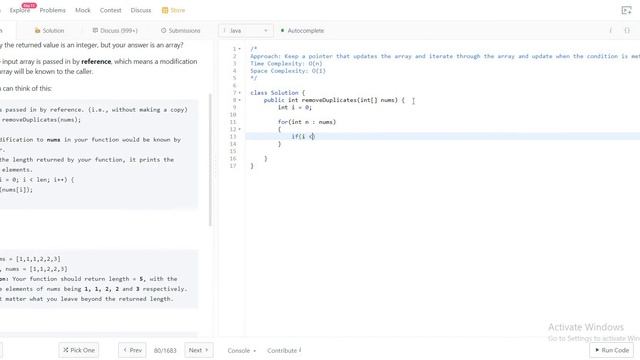Collapse the for-loop block at line 12

240,129
